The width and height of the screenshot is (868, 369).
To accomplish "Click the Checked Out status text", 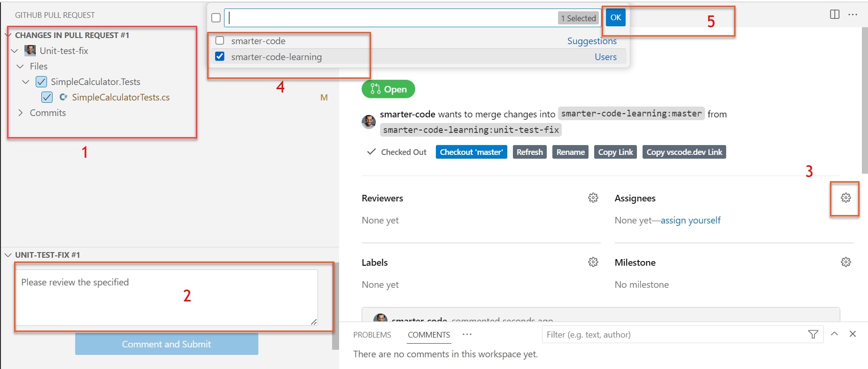I will click(x=403, y=152).
